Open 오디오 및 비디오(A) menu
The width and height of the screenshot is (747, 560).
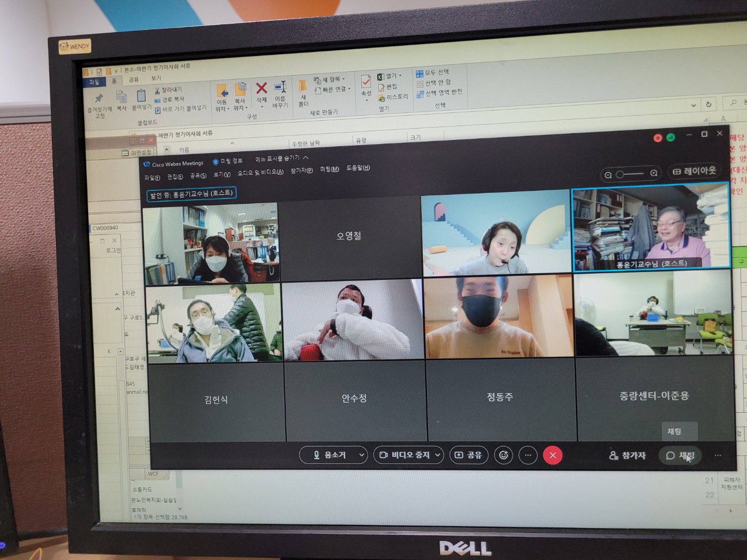coord(260,172)
